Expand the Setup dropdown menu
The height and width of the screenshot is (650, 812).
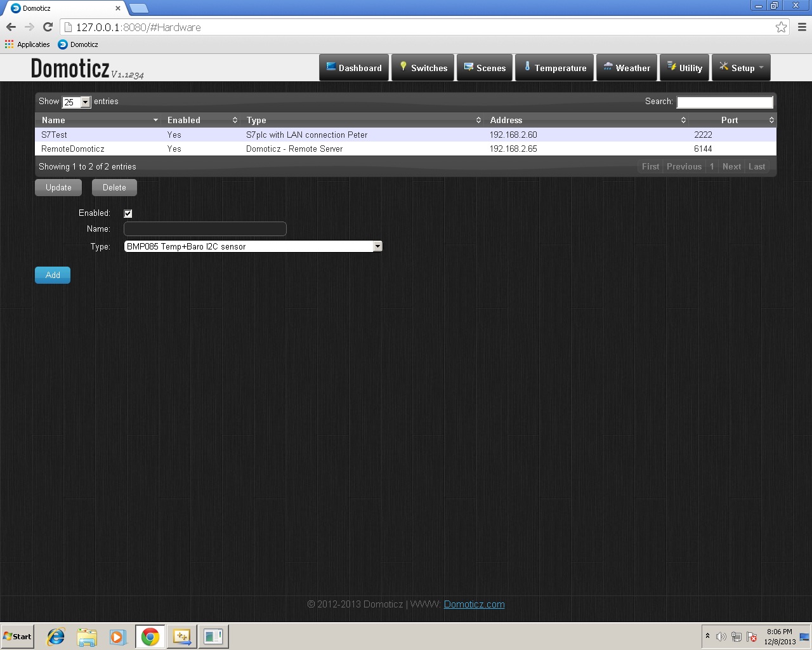click(x=741, y=68)
